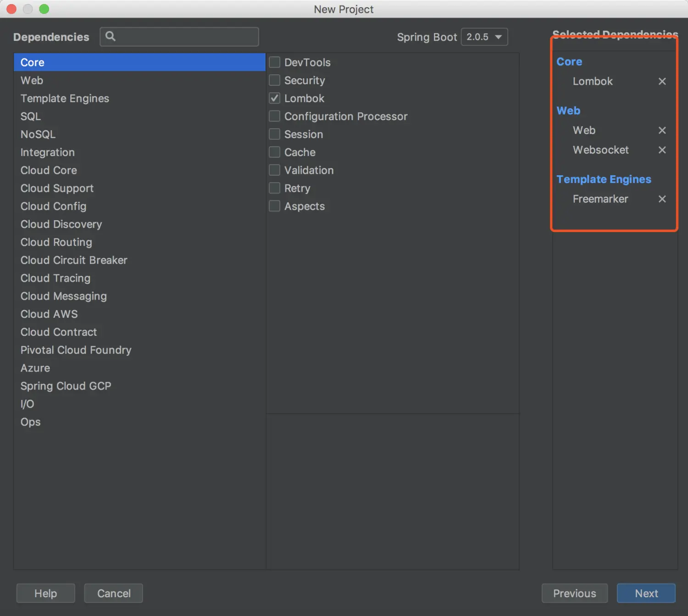Click the Help button
The width and height of the screenshot is (688, 616).
(x=45, y=593)
